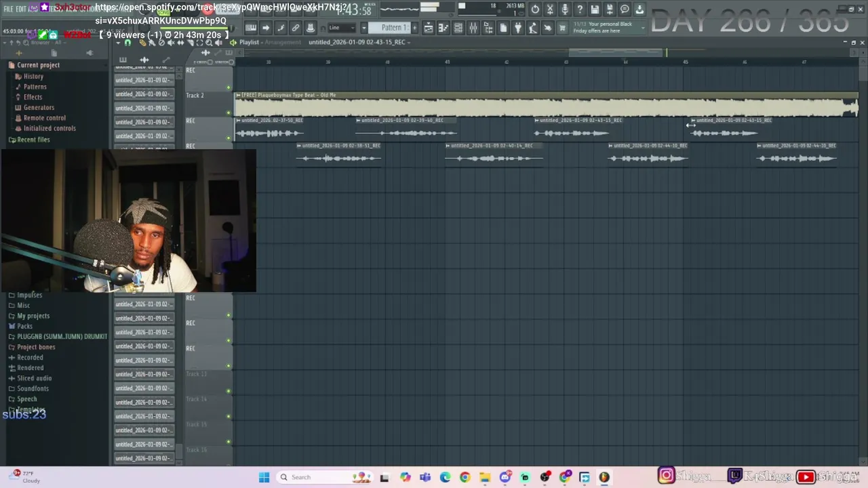Toggle the Z-CROSS checkbox
The width and height of the screenshot is (868, 488).
(210, 62)
